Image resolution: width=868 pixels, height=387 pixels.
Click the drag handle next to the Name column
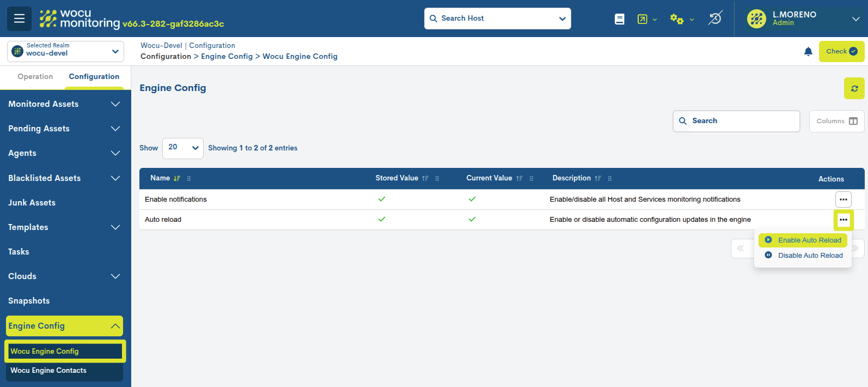pyautogui.click(x=189, y=179)
